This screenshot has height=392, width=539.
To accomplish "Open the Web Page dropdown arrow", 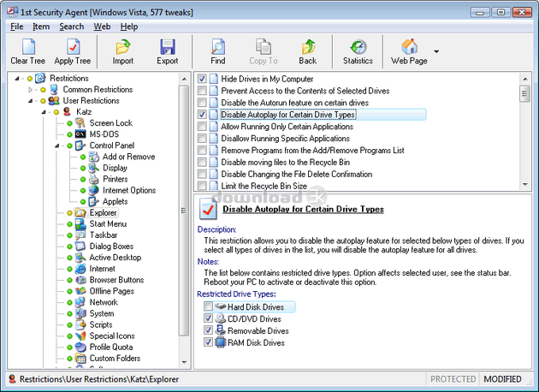I will point(437,51).
